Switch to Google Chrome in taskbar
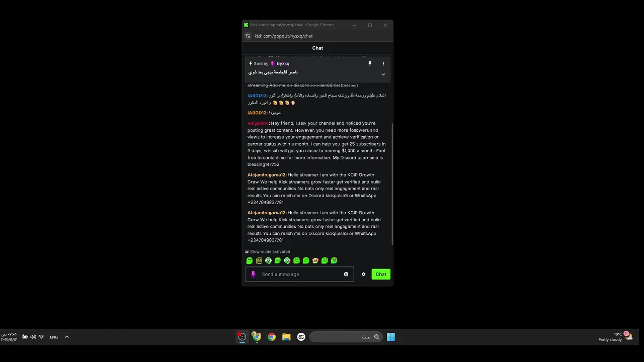The width and height of the screenshot is (644, 362). click(x=272, y=337)
